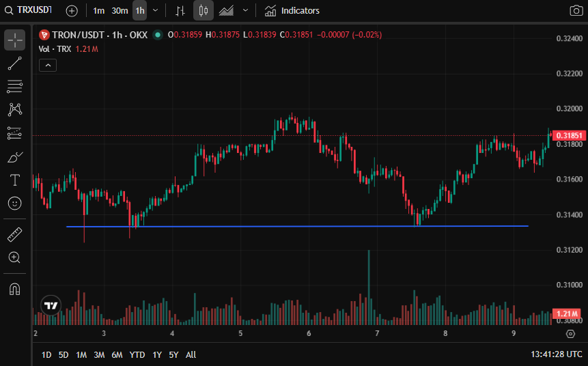Click the 0.31400 price scale label
The height and width of the screenshot is (366, 588).
pyautogui.click(x=570, y=215)
